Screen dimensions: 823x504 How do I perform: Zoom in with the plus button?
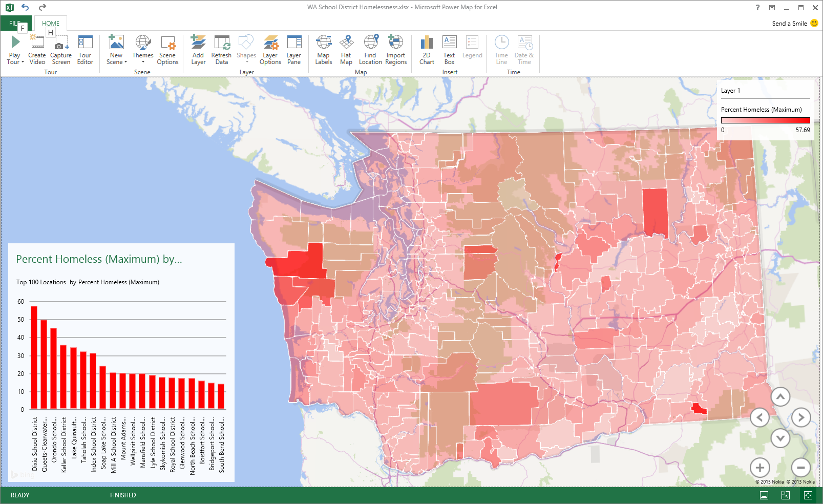coord(760,468)
